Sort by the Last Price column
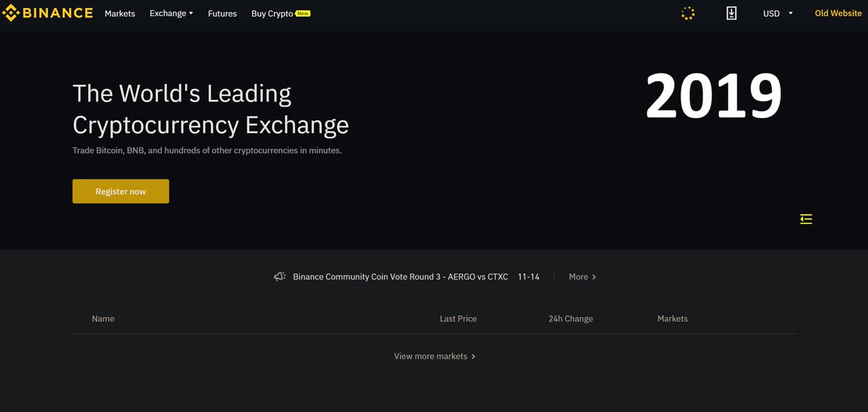This screenshot has height=412, width=868. [458, 319]
